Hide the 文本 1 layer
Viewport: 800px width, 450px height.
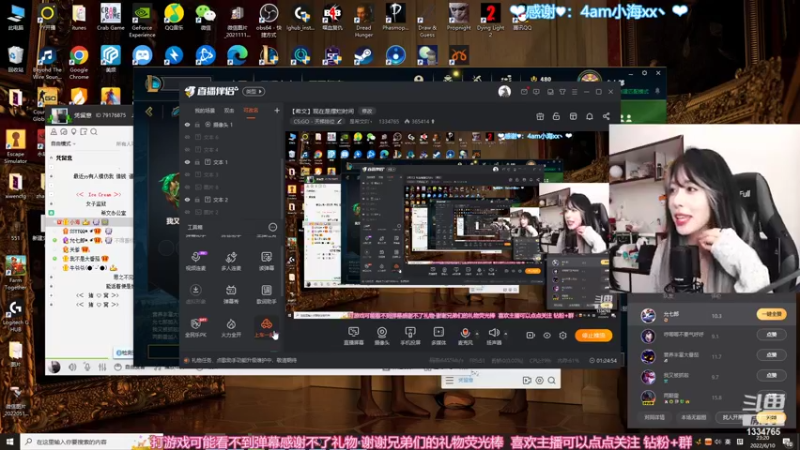(x=187, y=162)
